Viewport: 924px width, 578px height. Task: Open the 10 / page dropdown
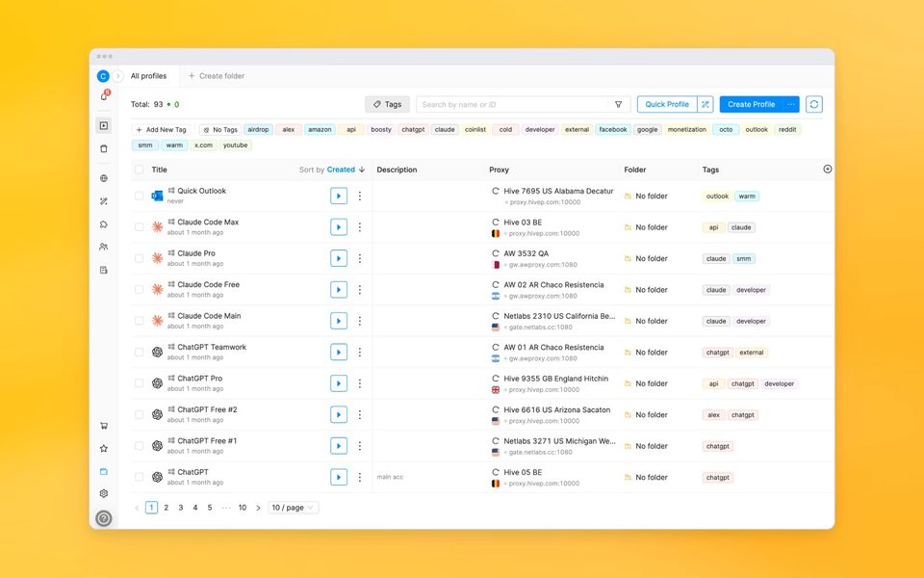[x=294, y=508]
